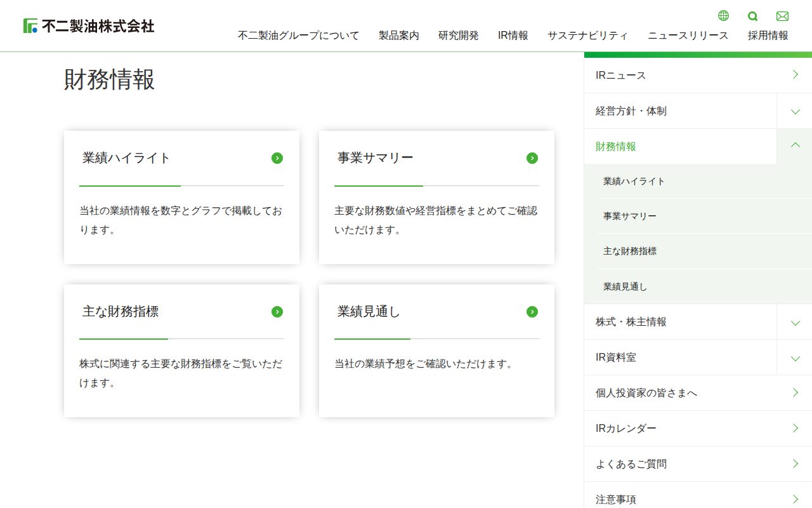This screenshot has width=812, height=508.
Task: Open IRニュース in the sidebar
Action: [698, 75]
